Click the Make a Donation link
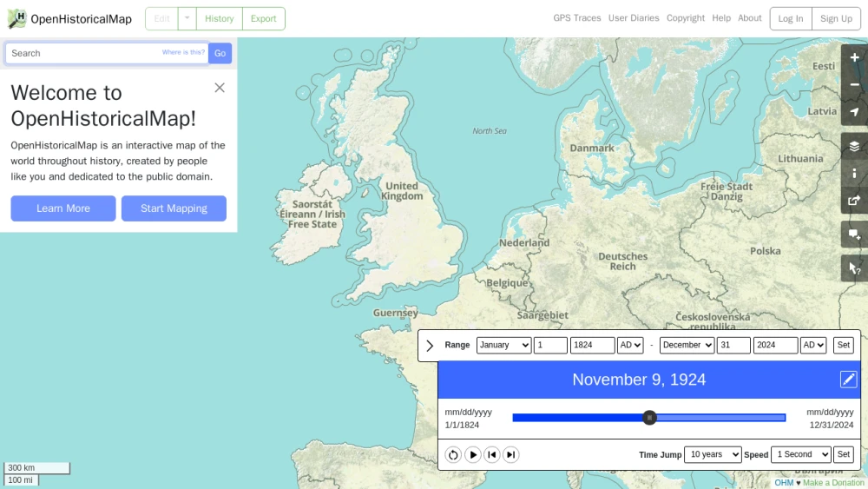This screenshot has height=489, width=868. click(833, 483)
